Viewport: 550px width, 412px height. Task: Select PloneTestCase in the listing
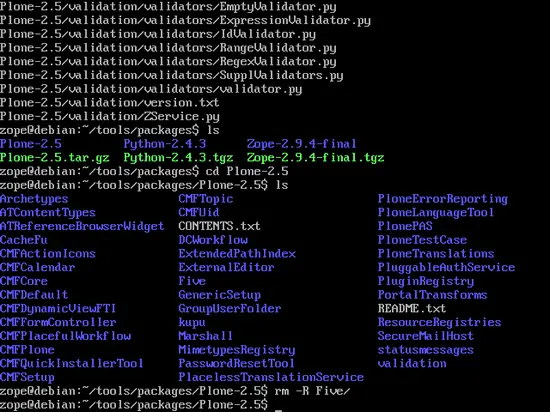pos(422,240)
